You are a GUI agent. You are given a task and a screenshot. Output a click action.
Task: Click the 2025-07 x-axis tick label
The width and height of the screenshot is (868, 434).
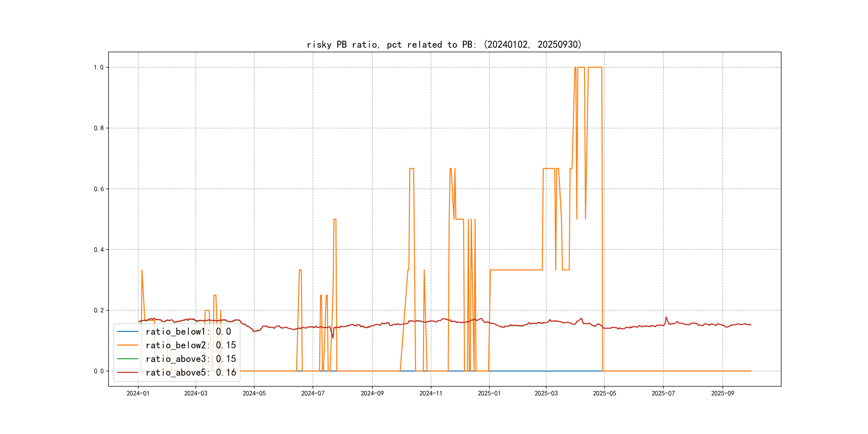point(663,393)
